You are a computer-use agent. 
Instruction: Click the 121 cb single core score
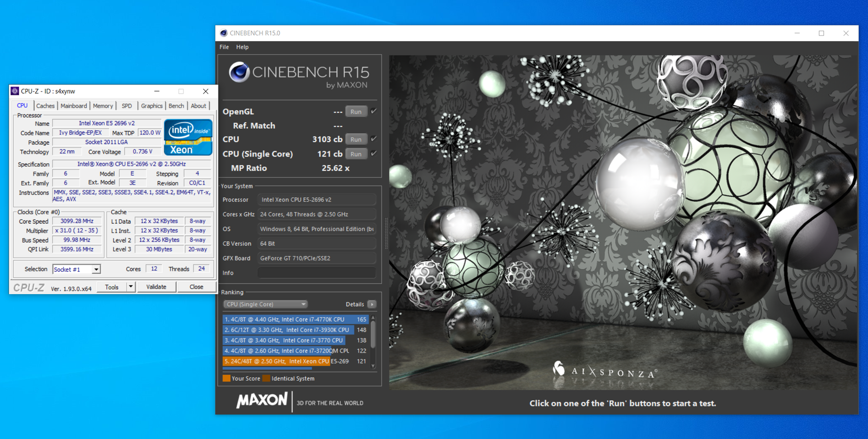(x=330, y=154)
